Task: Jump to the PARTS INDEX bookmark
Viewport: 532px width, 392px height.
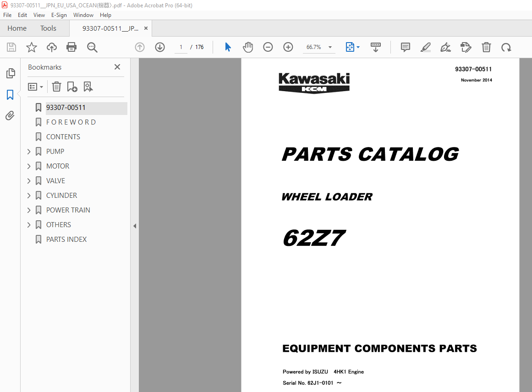Action: (x=66, y=240)
